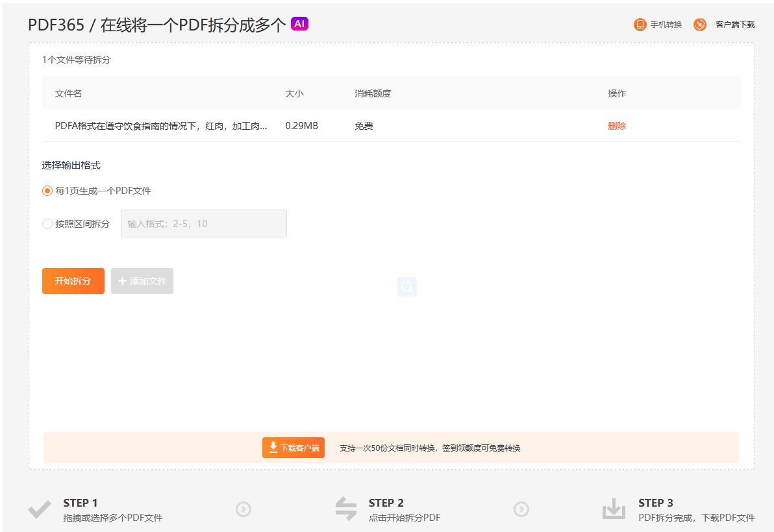The width and height of the screenshot is (774, 532).
Task: Click the plus icon on 添加文件
Action: click(x=123, y=281)
